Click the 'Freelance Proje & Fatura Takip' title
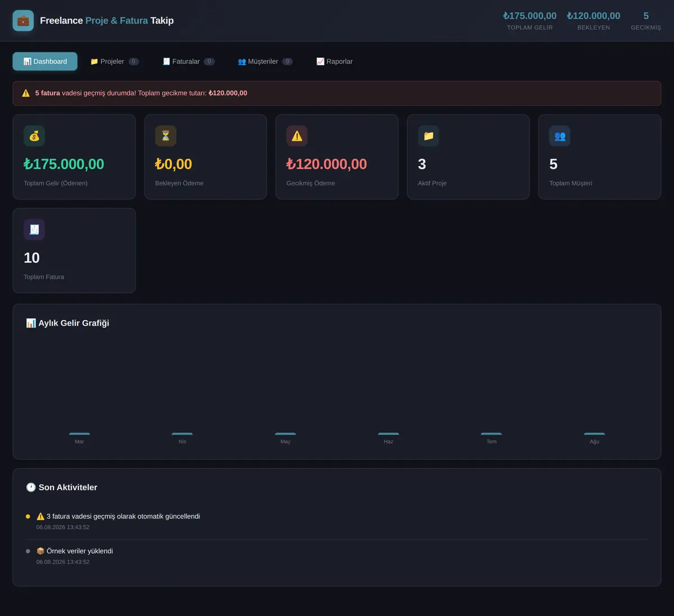This screenshot has height=616, width=674. click(x=107, y=21)
